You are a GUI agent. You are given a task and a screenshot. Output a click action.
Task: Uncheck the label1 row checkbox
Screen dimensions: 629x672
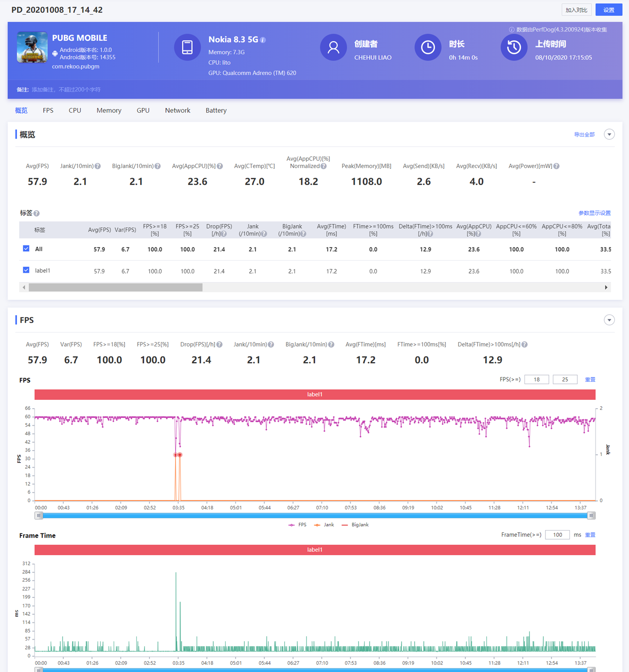[26, 270]
